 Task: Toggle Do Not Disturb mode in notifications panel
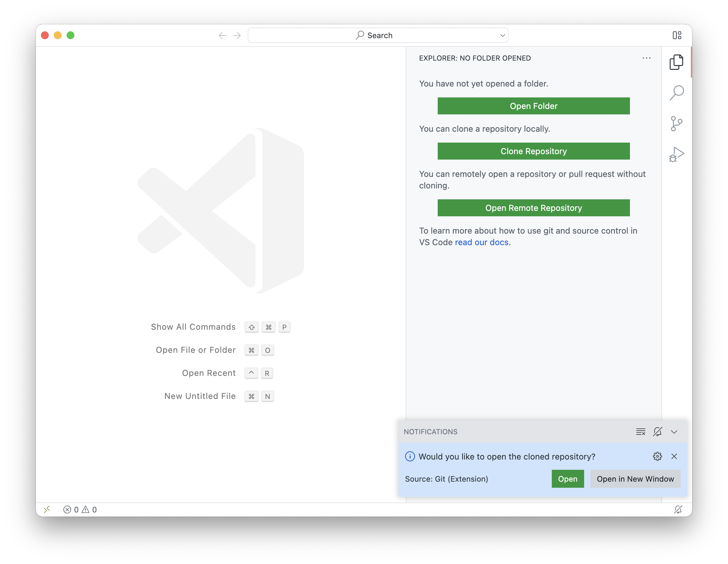point(658,432)
